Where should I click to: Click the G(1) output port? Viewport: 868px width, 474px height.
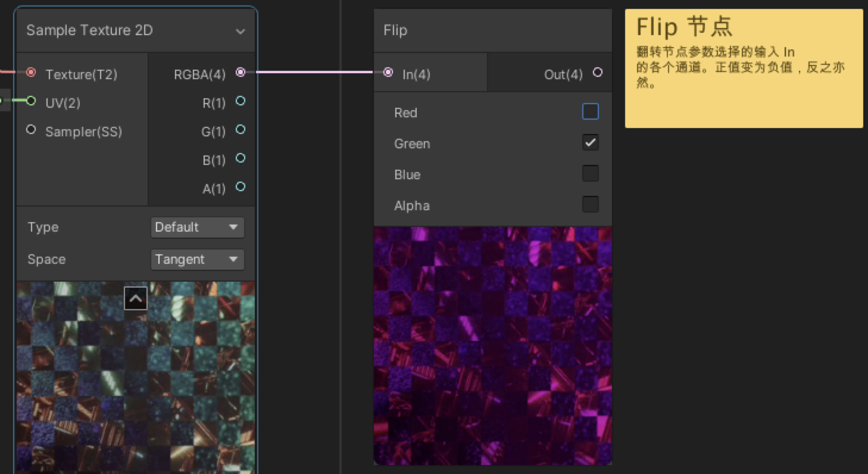pos(241,130)
